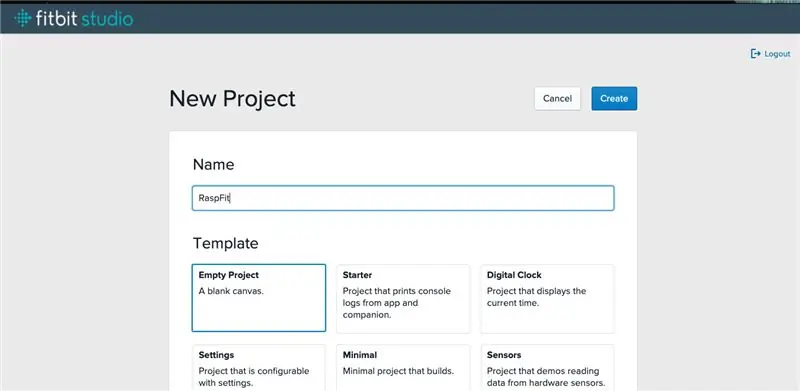
Task: Select the Settings template card
Action: click(259, 368)
